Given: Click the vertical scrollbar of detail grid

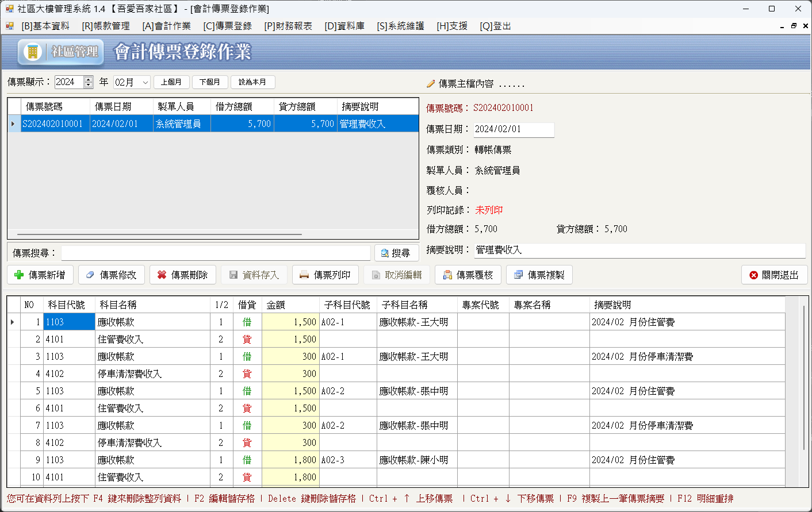Looking at the screenshot, I should [x=803, y=378].
